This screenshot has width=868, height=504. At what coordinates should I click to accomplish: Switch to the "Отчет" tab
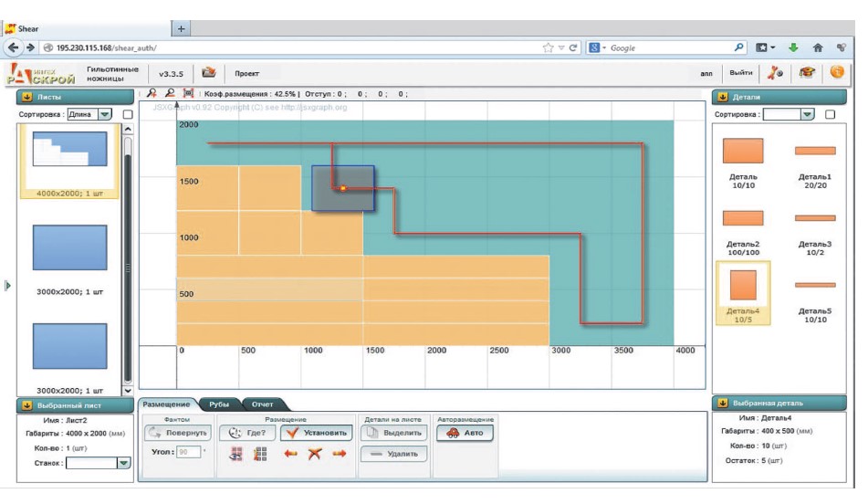tap(263, 404)
